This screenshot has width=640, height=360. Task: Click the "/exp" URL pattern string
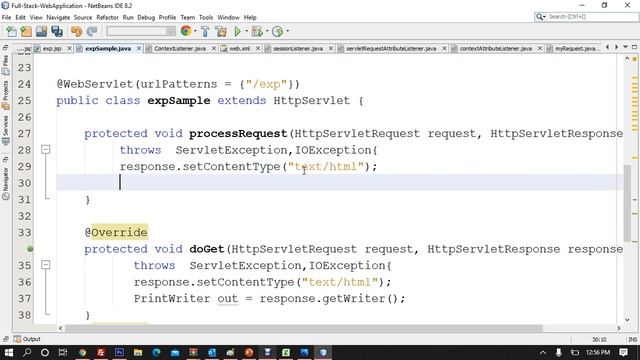click(267, 84)
